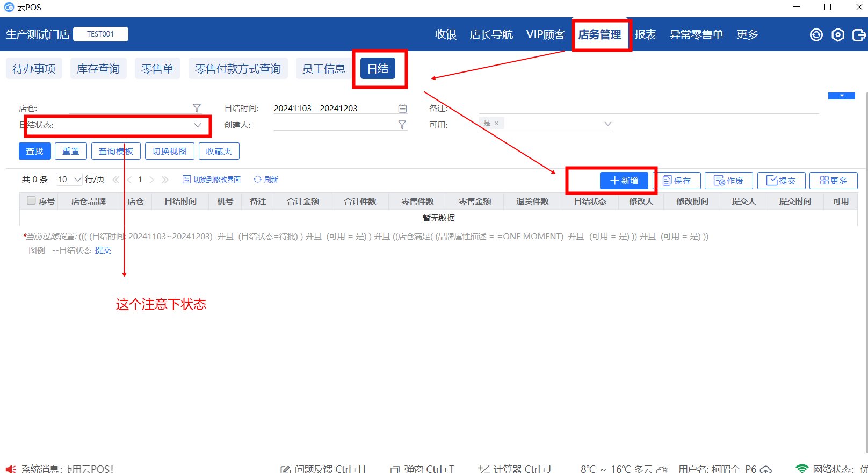Image resolution: width=868 pixels, height=473 pixels.
Task: Click the logout icon in top-right header
Action: click(858, 35)
